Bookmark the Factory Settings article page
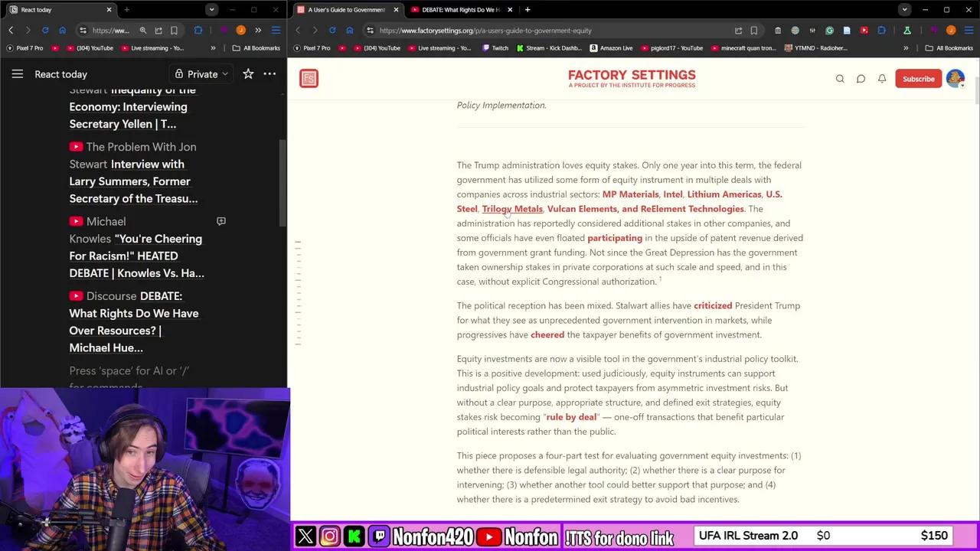980x551 pixels. pyautogui.click(x=754, y=31)
